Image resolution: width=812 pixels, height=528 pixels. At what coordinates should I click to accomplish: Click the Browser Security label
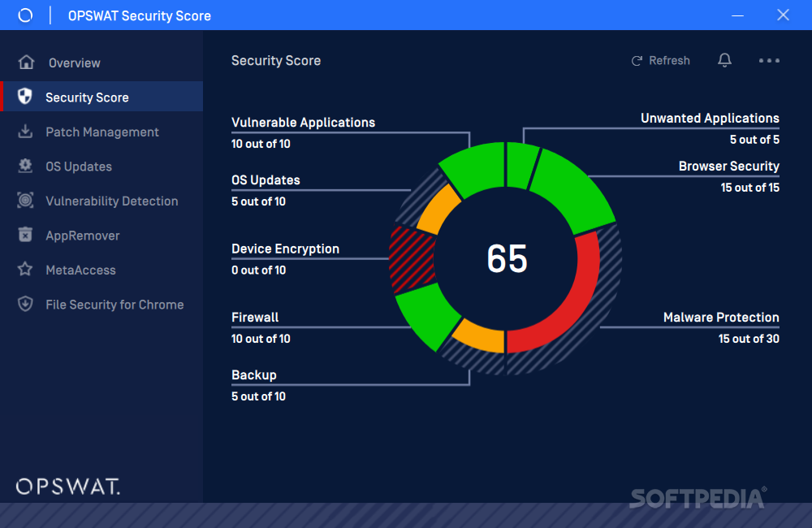729,166
